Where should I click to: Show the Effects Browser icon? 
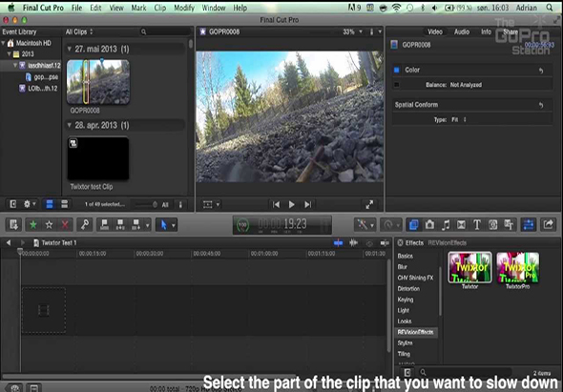tap(413, 225)
